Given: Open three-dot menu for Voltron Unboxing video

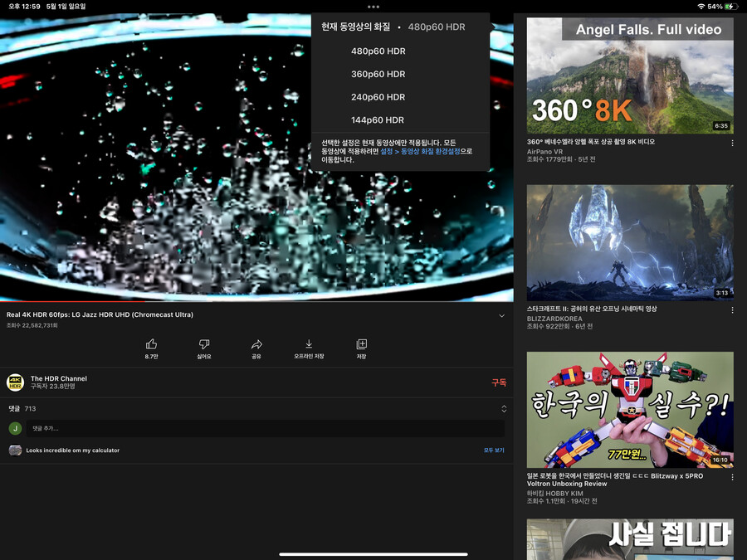Looking at the screenshot, I should point(732,477).
